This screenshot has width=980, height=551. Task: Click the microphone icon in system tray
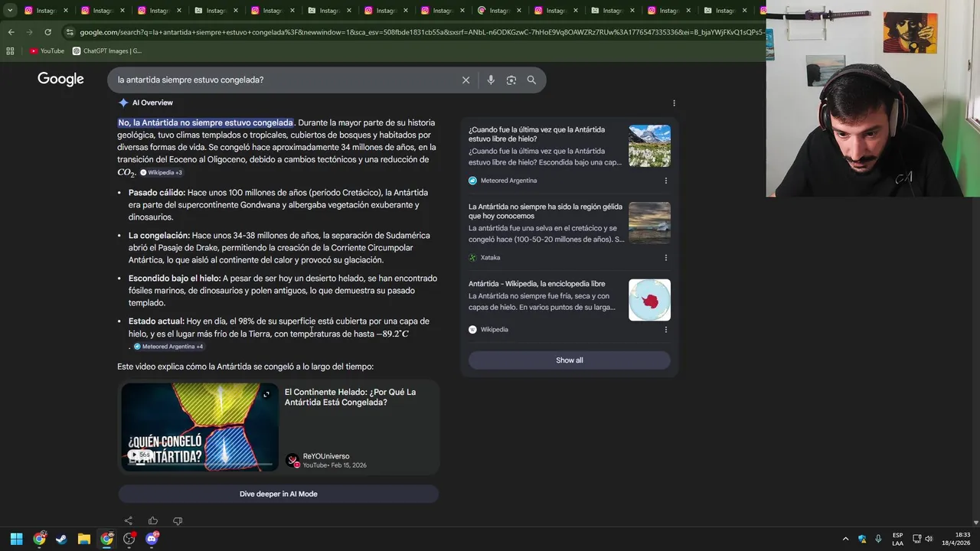(878, 539)
